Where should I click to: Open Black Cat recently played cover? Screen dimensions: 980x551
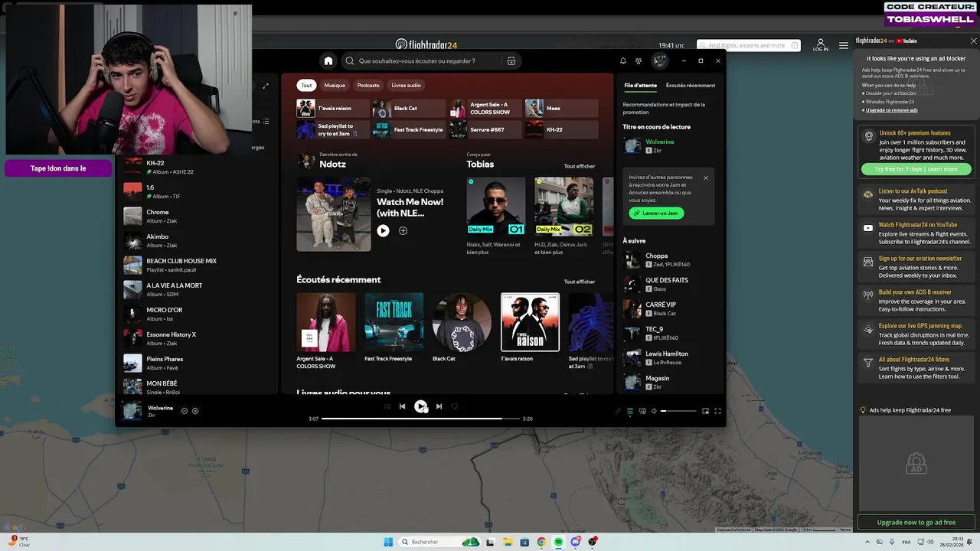(462, 322)
